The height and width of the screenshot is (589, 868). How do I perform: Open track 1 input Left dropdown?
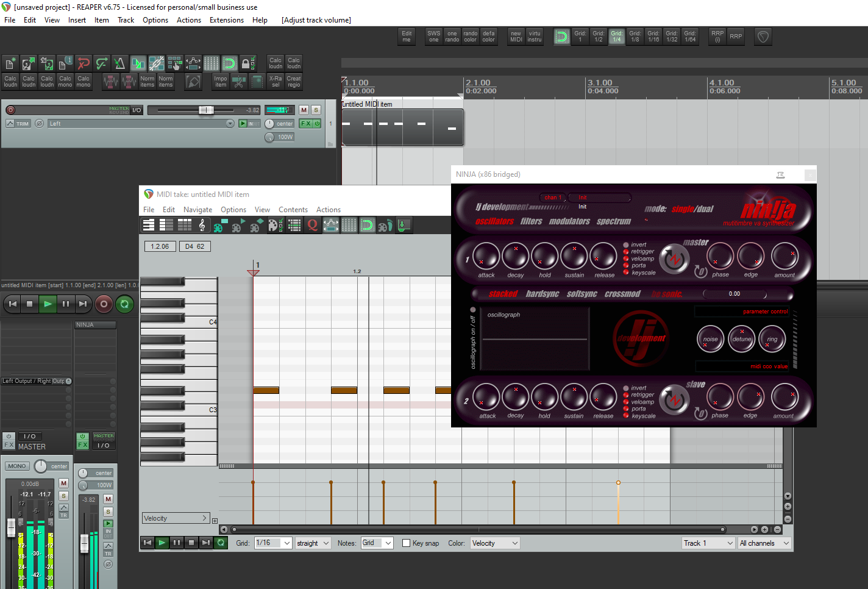tap(141, 124)
